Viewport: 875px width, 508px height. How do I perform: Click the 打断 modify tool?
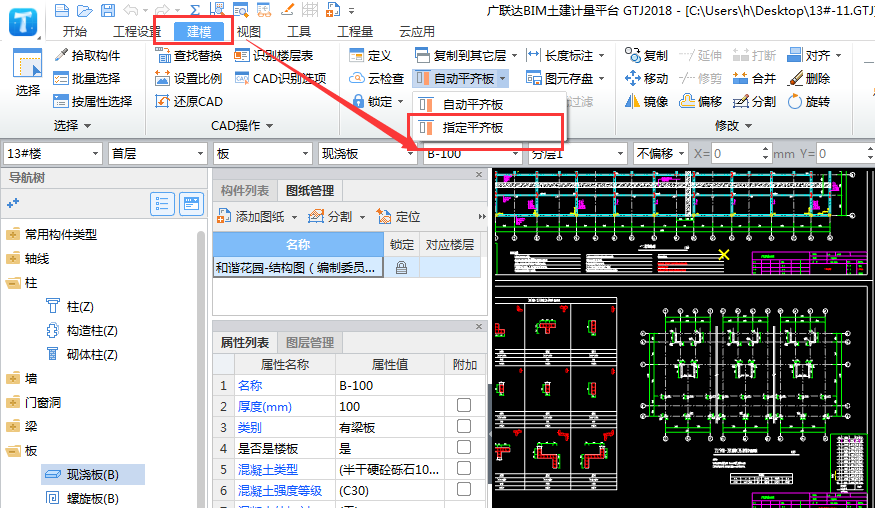[x=754, y=55]
